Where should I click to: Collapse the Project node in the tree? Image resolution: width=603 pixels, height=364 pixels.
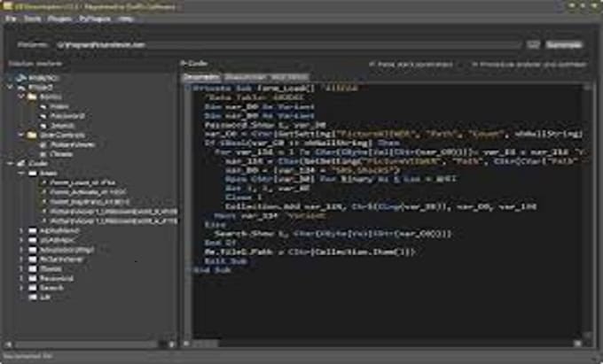pos(10,88)
